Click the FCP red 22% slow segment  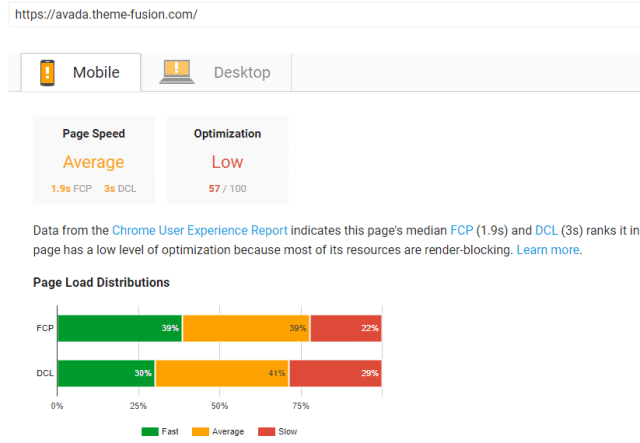pyautogui.click(x=346, y=328)
